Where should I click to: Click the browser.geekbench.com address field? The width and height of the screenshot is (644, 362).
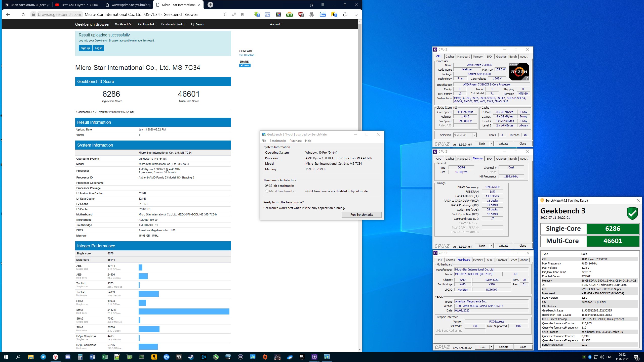click(x=60, y=15)
